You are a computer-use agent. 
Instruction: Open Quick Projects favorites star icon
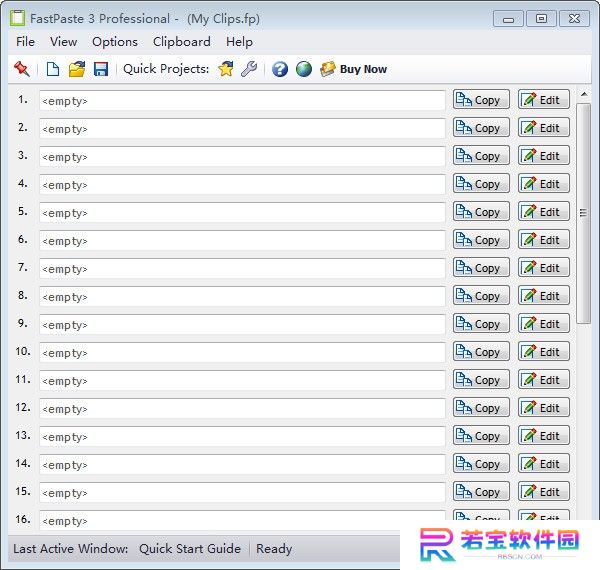(x=226, y=69)
